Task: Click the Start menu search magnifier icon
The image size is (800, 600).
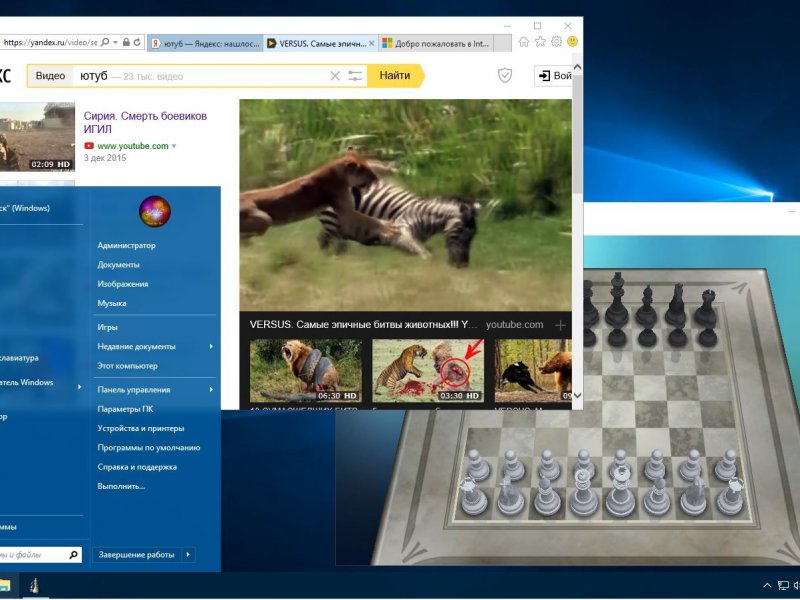Action: point(73,555)
